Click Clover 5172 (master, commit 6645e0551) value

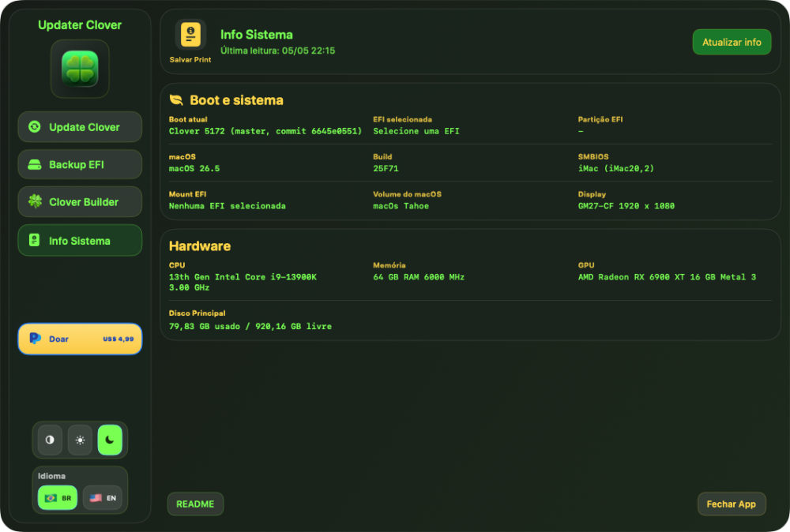click(x=265, y=131)
